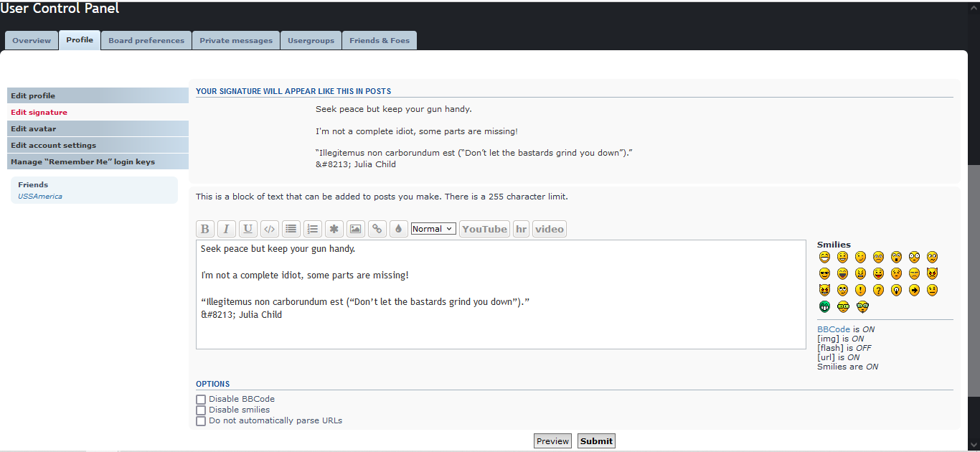Click the page vertical scrollbar
The width and height of the screenshot is (980, 452).
pyautogui.click(x=975, y=280)
